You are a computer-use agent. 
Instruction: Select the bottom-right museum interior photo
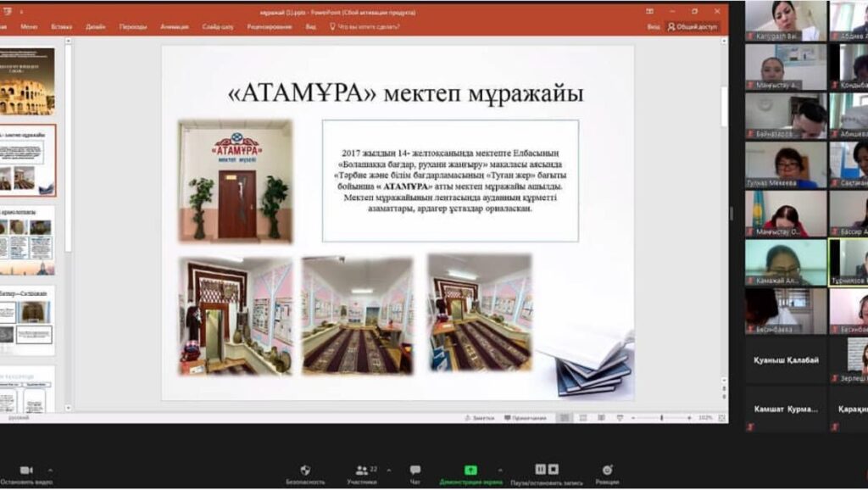480,312
